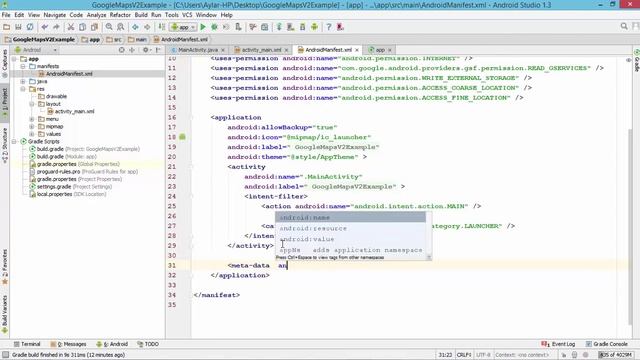Click the Save All toolbar icon
Viewport: 640px width, 360px height.
click(x=18, y=27)
